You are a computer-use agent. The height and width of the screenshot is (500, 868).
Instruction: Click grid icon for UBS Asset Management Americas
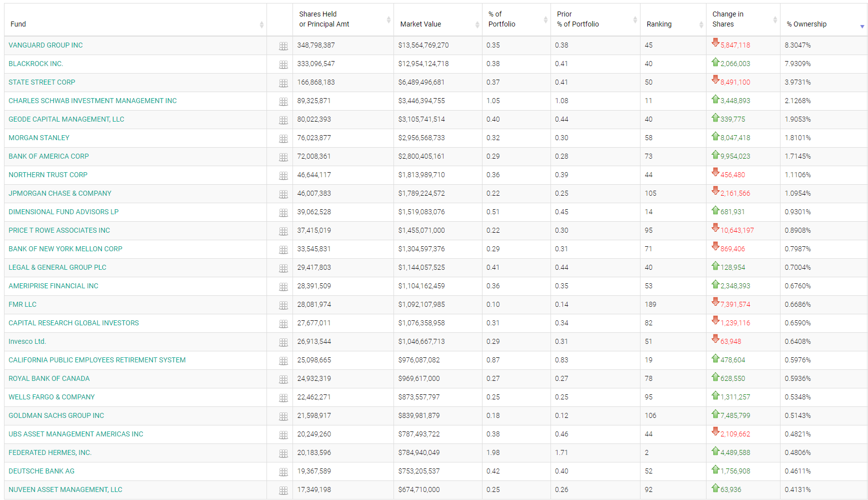pyautogui.click(x=283, y=435)
